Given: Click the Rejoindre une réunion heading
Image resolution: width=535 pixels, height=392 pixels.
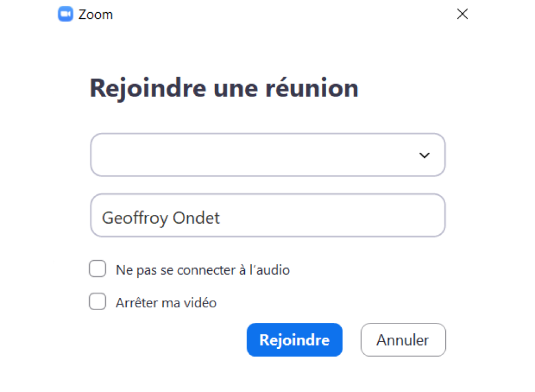Looking at the screenshot, I should click(x=224, y=89).
